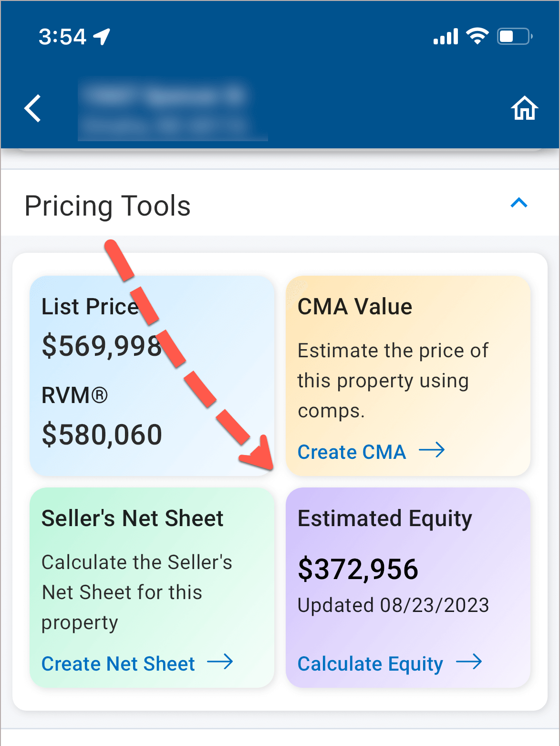The height and width of the screenshot is (746, 560).
Task: Tap the Wi-Fi status icon
Action: pyautogui.click(x=477, y=36)
